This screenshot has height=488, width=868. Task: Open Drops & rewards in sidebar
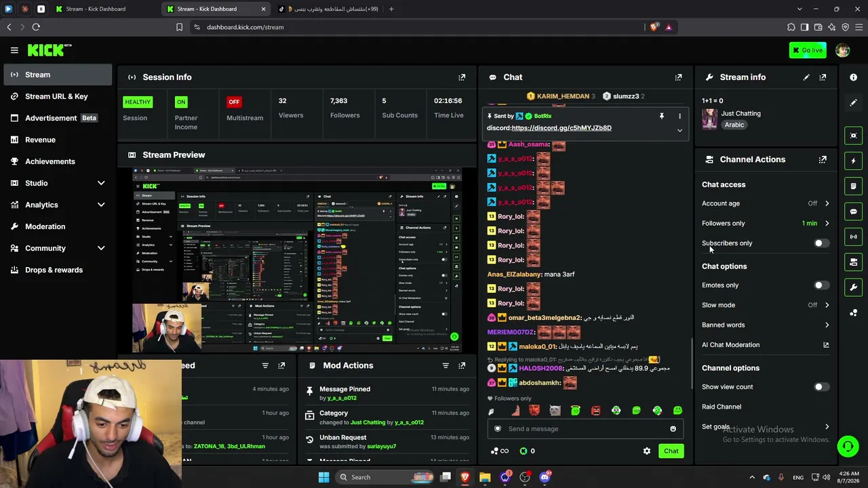[58, 270]
